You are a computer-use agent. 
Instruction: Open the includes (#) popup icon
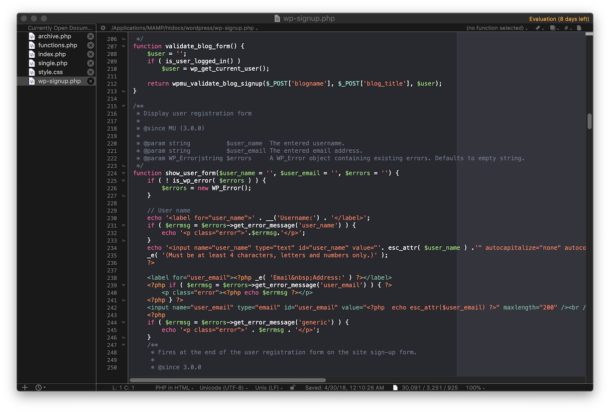point(566,28)
